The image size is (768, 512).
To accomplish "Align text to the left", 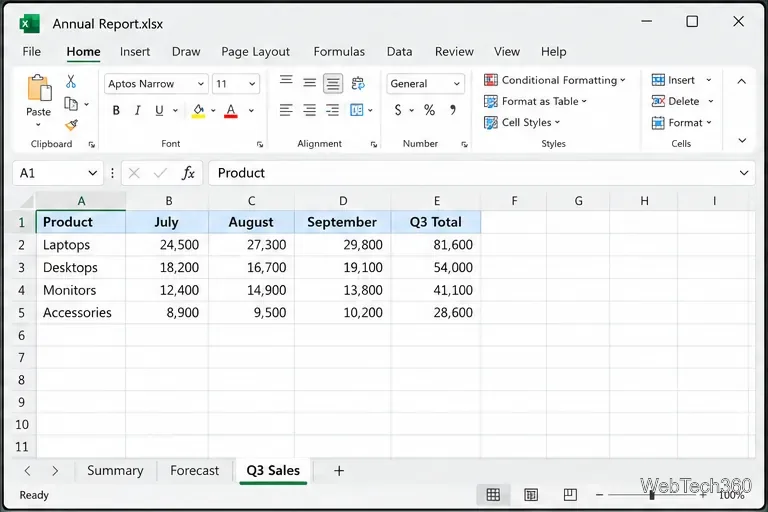I will coord(286,110).
